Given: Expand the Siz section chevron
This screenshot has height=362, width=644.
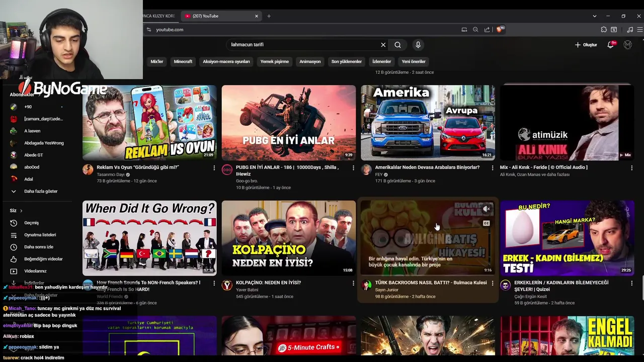Looking at the screenshot, I should click(21, 211).
